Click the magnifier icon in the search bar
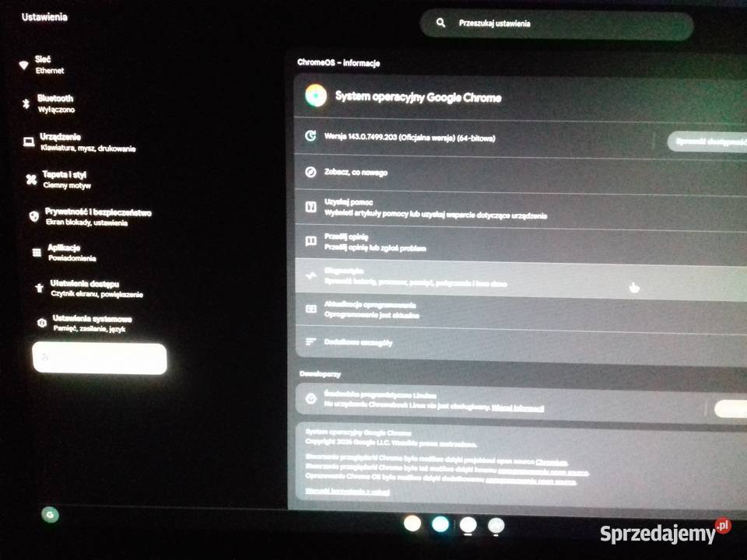This screenshot has height=560, width=747. pyautogui.click(x=440, y=23)
